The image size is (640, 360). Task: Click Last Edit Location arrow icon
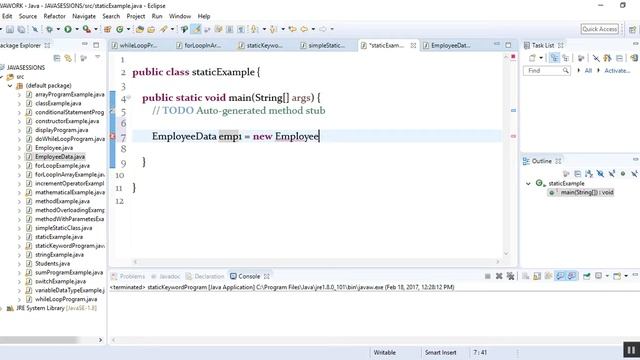click(x=292, y=29)
